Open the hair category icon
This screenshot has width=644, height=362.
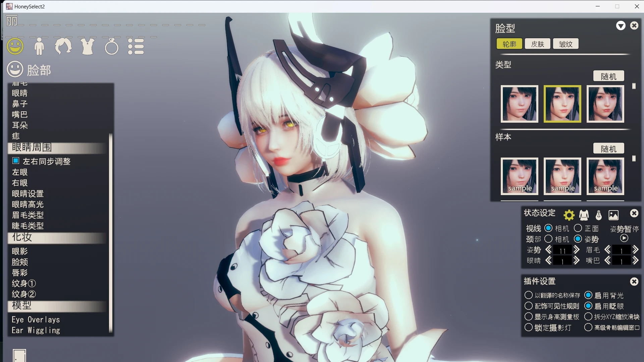coord(63,46)
